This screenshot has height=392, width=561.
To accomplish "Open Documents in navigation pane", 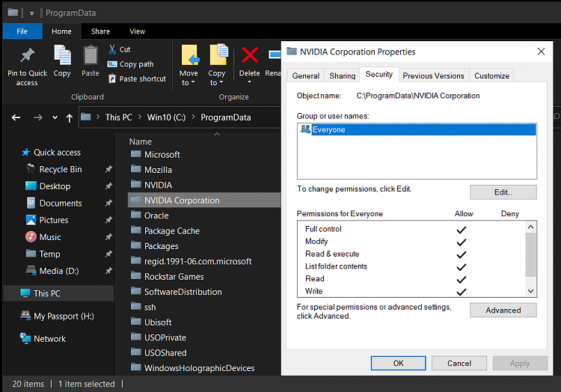I will point(61,203).
